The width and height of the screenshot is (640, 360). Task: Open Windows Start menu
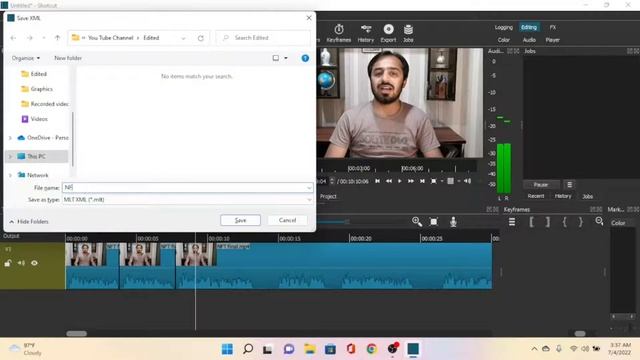[x=227, y=349]
